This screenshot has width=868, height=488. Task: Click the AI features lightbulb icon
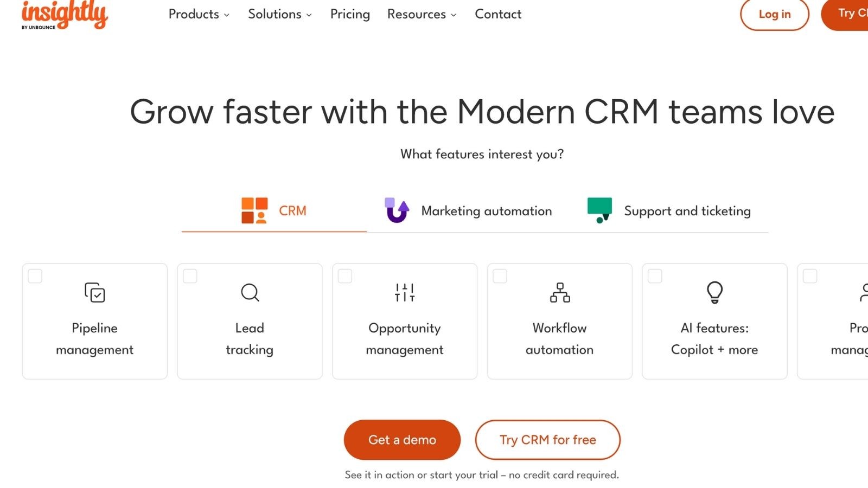pos(714,293)
